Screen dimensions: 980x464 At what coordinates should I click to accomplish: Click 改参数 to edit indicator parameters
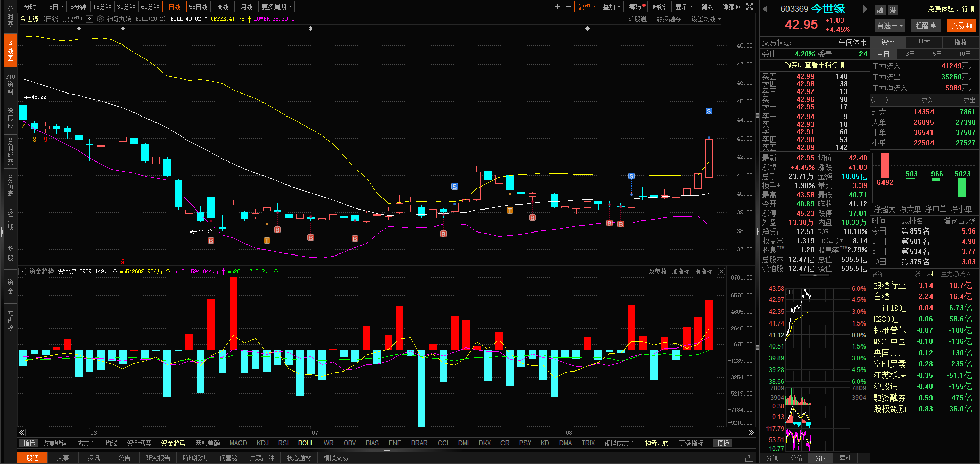coord(657,271)
